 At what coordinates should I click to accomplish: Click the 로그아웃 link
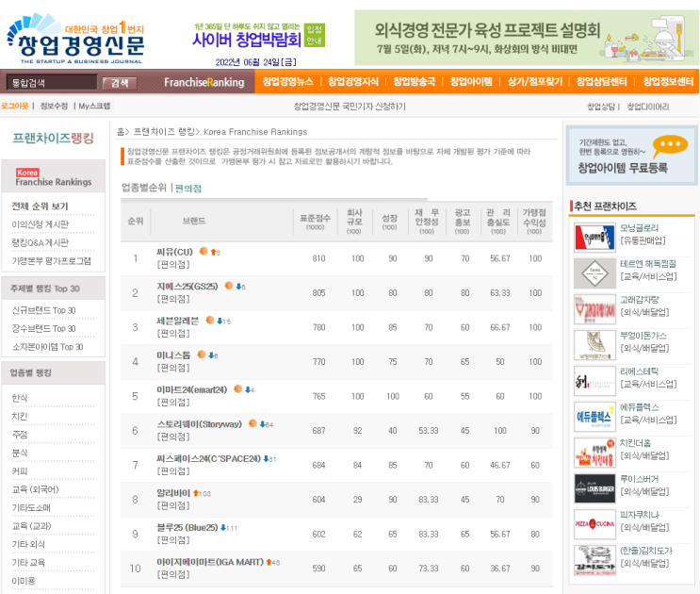tap(15, 106)
